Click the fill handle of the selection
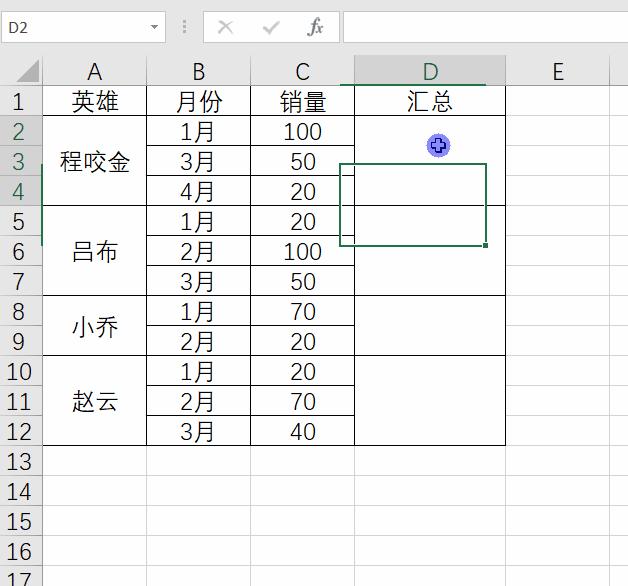 (485, 245)
